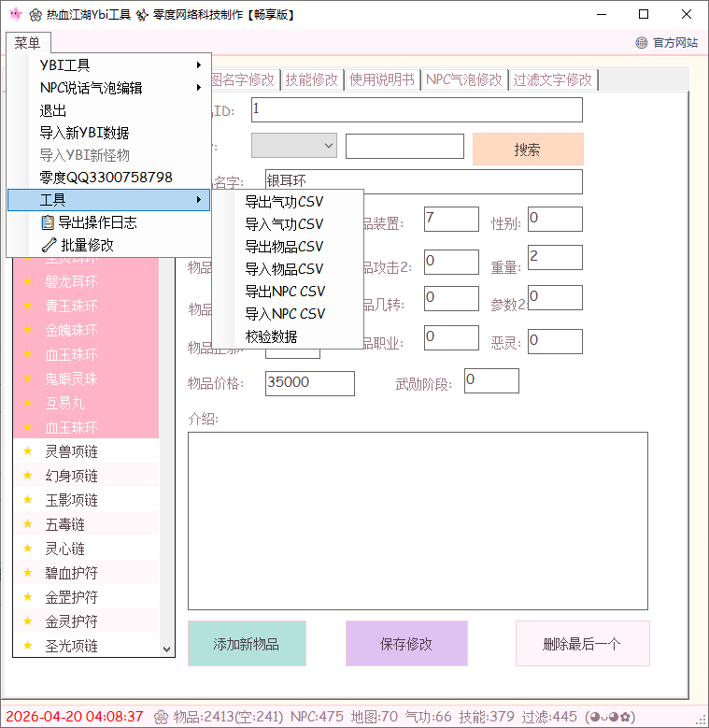Click the 物品价格 field showing 35000
This screenshot has width=709, height=728.
310,383
